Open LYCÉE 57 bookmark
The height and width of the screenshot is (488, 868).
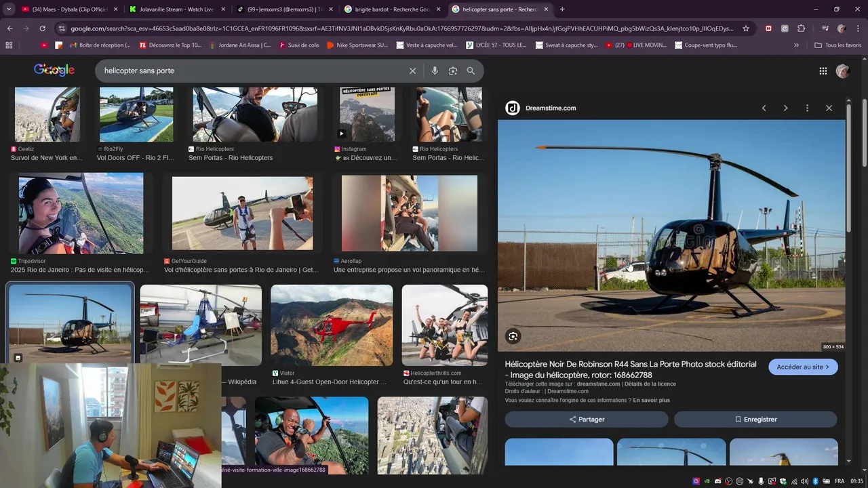click(496, 45)
